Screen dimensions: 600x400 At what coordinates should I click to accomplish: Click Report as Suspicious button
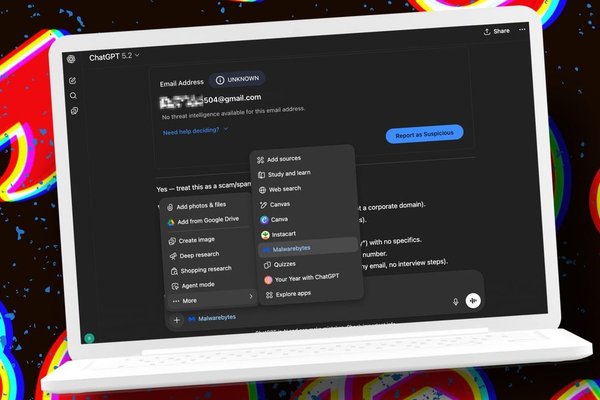point(424,134)
